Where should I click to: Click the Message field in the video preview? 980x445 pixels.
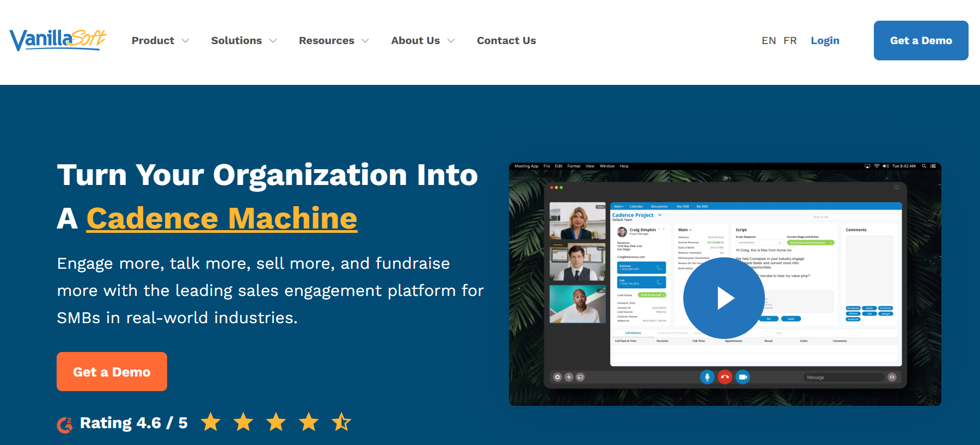coord(843,377)
